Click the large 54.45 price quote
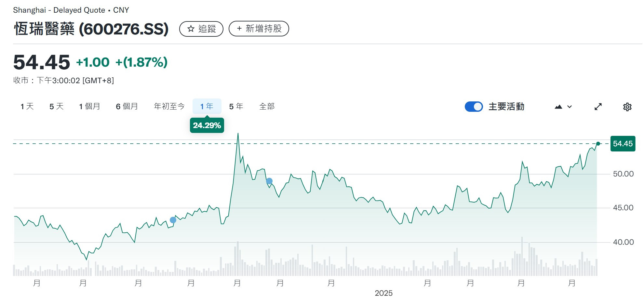This screenshot has height=299, width=644. 42,62
